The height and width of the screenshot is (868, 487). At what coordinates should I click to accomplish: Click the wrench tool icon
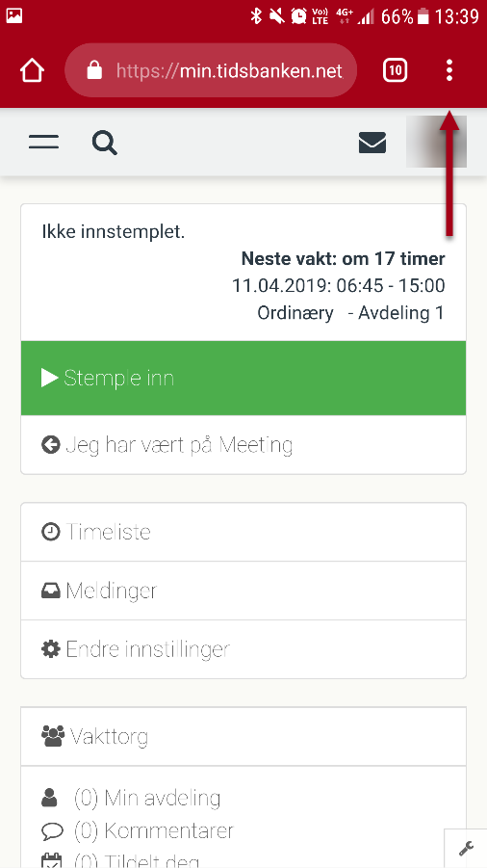pos(466,849)
